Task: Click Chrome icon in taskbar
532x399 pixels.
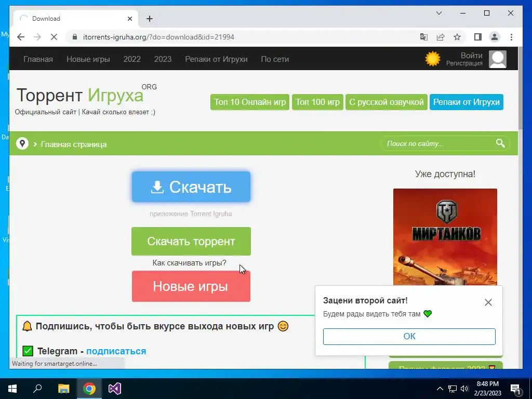Action: 89,389
